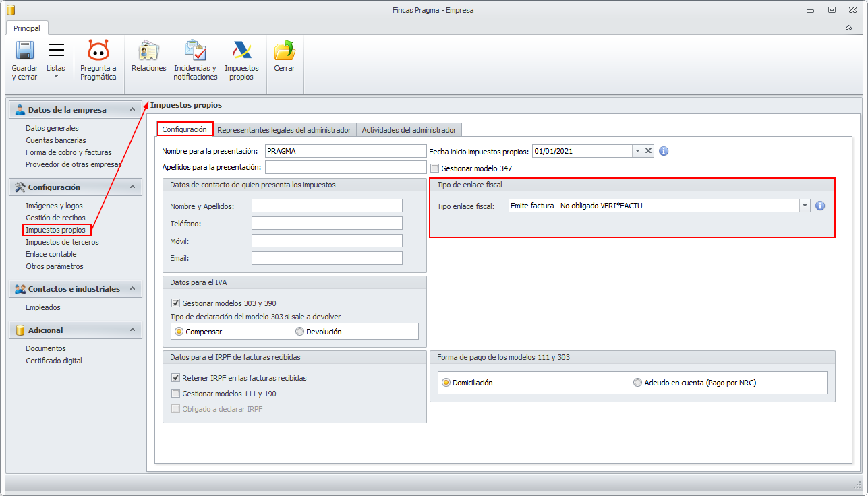868x496 pixels.
Task: Click the Cerrar folder icon
Action: (x=285, y=51)
